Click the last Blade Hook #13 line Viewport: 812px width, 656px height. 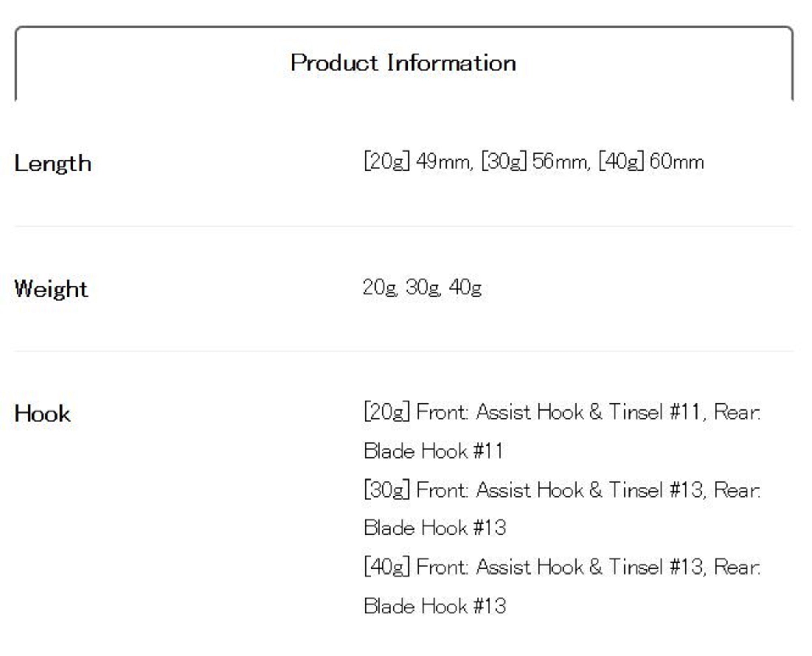435,606
